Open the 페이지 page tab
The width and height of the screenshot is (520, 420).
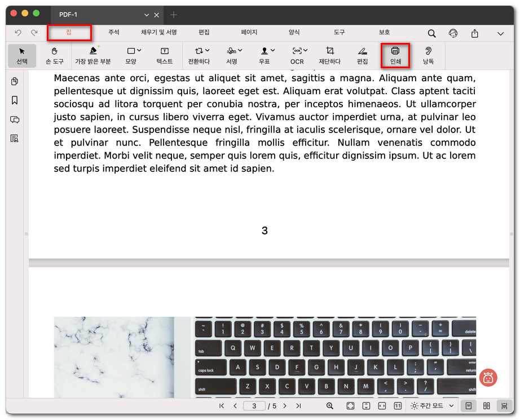(x=249, y=32)
